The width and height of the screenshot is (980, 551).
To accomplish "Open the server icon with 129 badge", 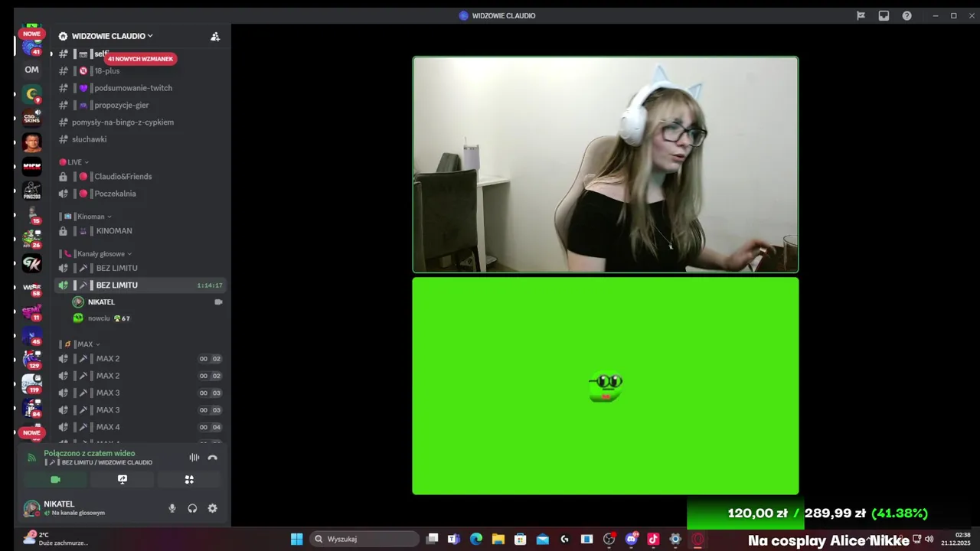I will pos(31,360).
